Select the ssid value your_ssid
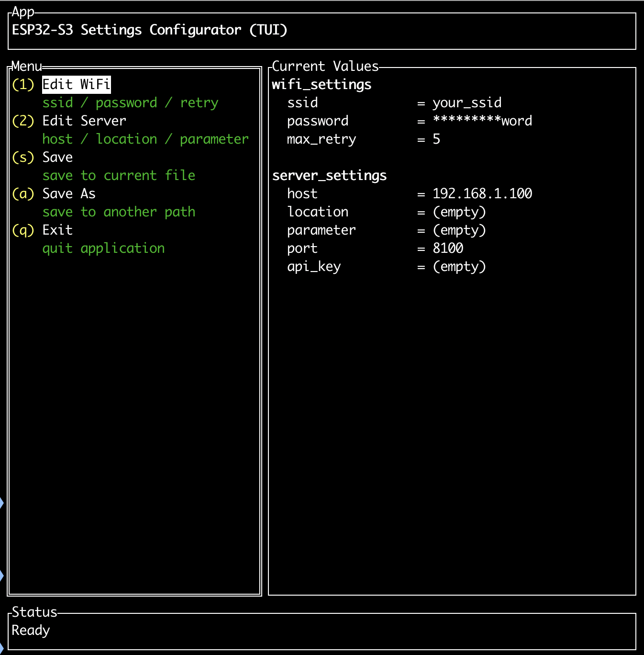Viewport: 644px width, 655px height. (466, 102)
